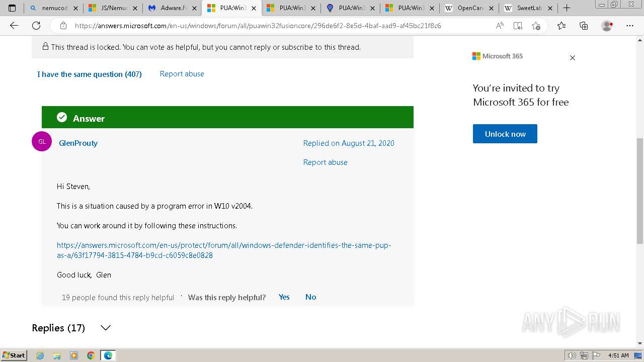Vote Yes on reply helpfulness
The width and height of the screenshot is (644, 362).
[x=284, y=297]
